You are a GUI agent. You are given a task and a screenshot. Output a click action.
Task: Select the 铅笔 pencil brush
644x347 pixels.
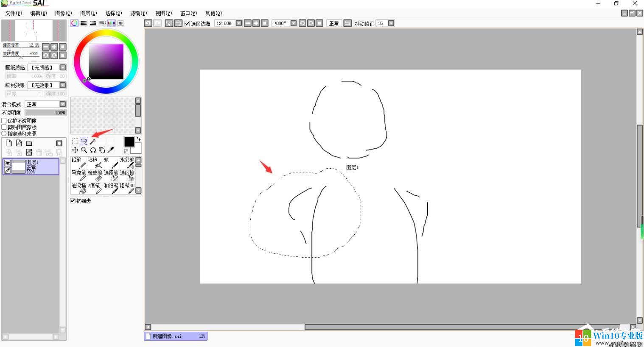(78, 163)
